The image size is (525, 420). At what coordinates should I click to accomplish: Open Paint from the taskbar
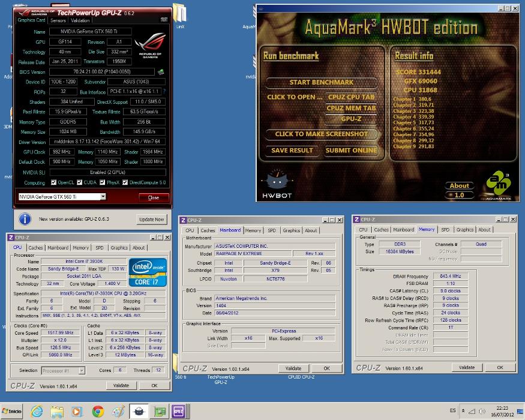[118, 411]
